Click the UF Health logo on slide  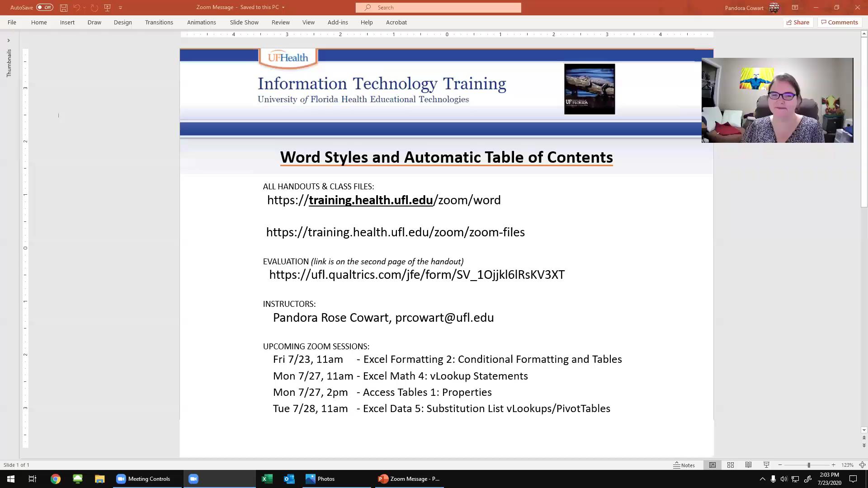(x=288, y=58)
